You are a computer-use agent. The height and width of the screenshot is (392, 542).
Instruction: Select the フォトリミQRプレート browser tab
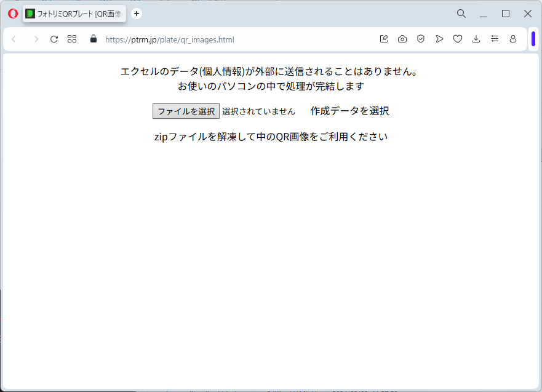74,14
